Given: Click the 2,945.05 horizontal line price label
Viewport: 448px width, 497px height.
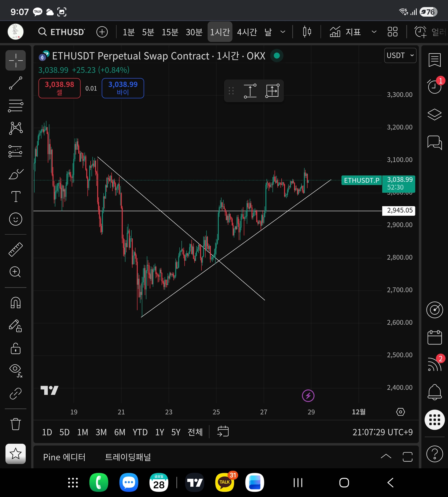Looking at the screenshot, I should click(x=399, y=211).
